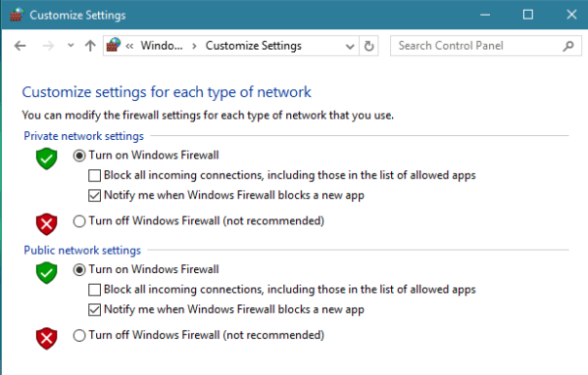Click the Public network settings heading
This screenshot has width=588, height=375.
[x=82, y=251]
